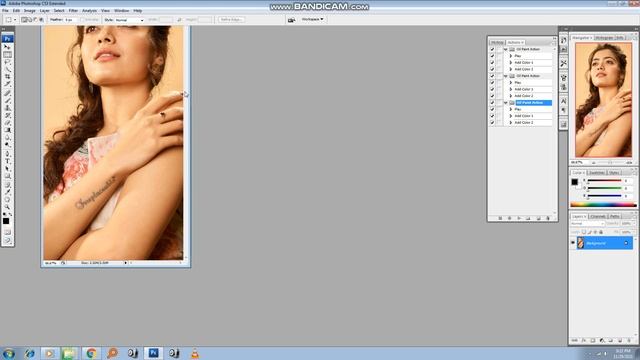640x360 pixels.
Task: Select the Crop tool
Action: pos(7,77)
